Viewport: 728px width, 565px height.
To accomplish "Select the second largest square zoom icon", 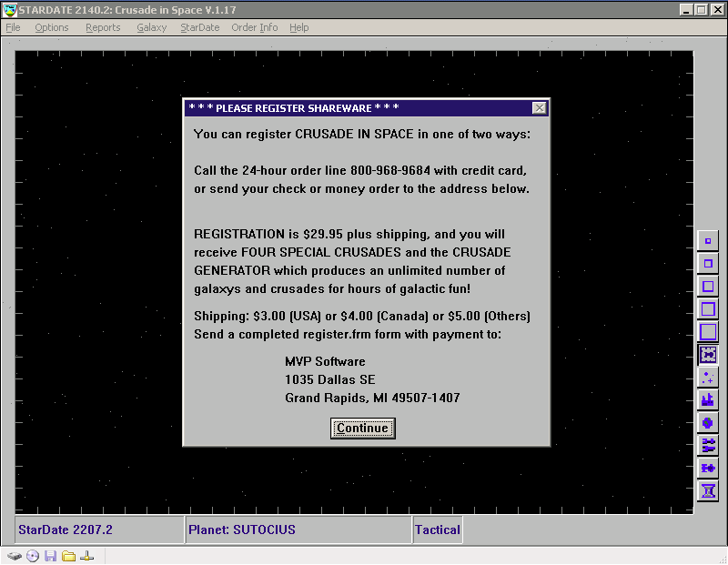I will [x=708, y=309].
